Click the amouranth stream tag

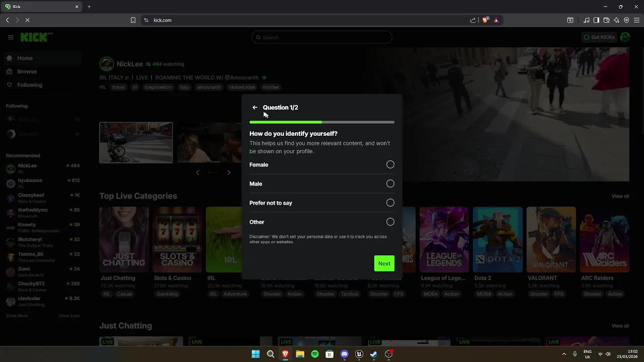(209, 87)
